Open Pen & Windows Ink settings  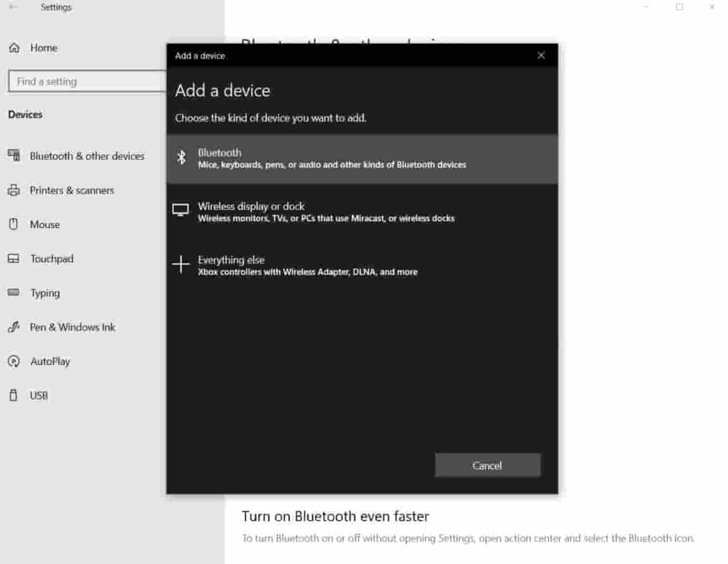click(x=73, y=327)
